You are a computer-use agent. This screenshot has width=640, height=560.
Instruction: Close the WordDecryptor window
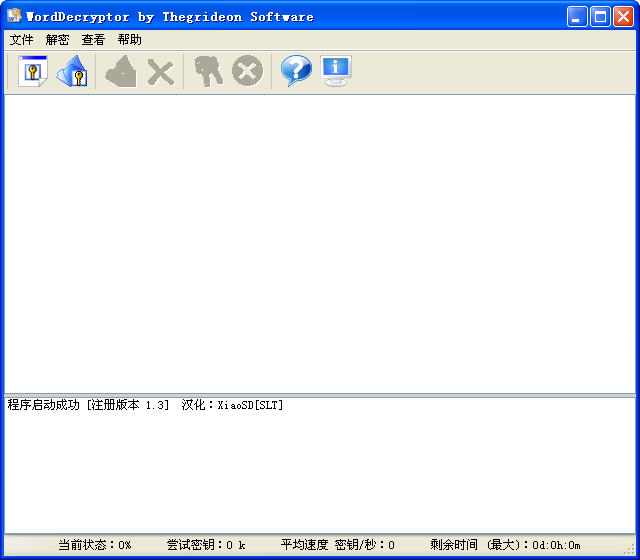624,17
